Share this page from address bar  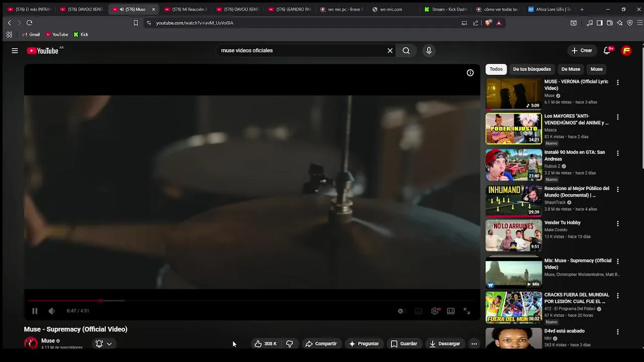point(475,23)
